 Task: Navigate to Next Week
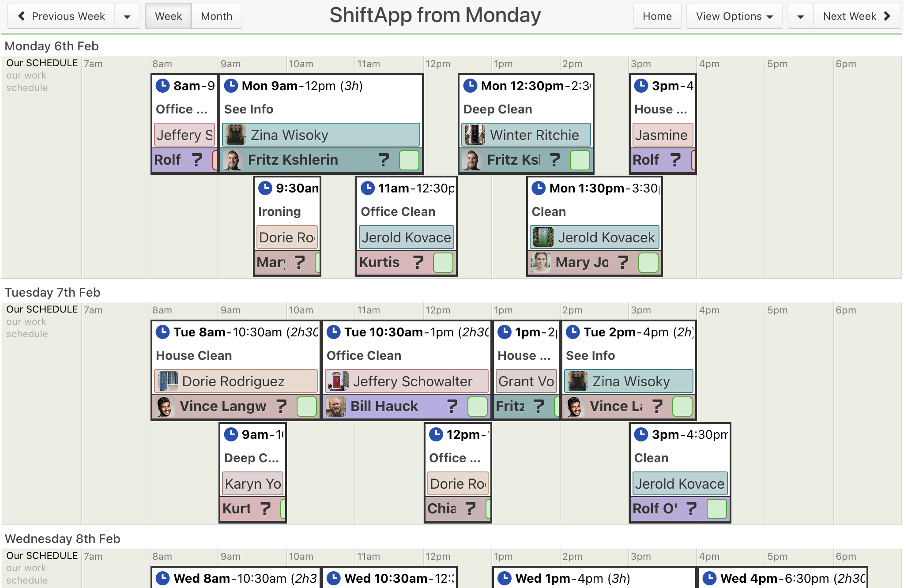(x=857, y=16)
